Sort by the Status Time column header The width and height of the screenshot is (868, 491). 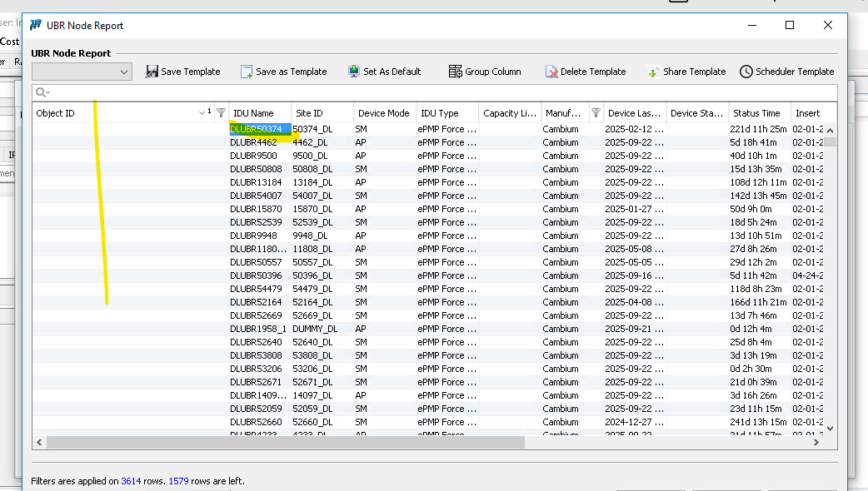click(x=756, y=113)
